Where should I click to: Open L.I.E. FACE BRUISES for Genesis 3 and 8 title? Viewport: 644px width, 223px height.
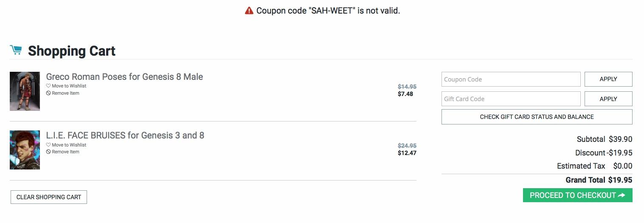[x=125, y=135]
